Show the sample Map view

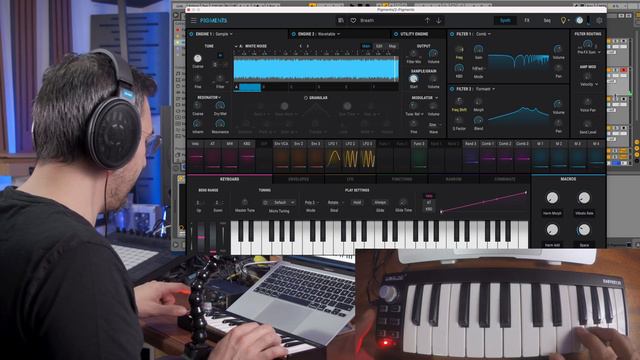coord(392,46)
